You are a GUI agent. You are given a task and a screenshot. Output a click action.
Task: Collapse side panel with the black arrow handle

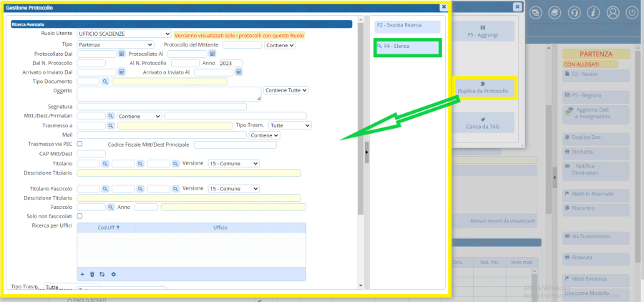[x=366, y=151]
